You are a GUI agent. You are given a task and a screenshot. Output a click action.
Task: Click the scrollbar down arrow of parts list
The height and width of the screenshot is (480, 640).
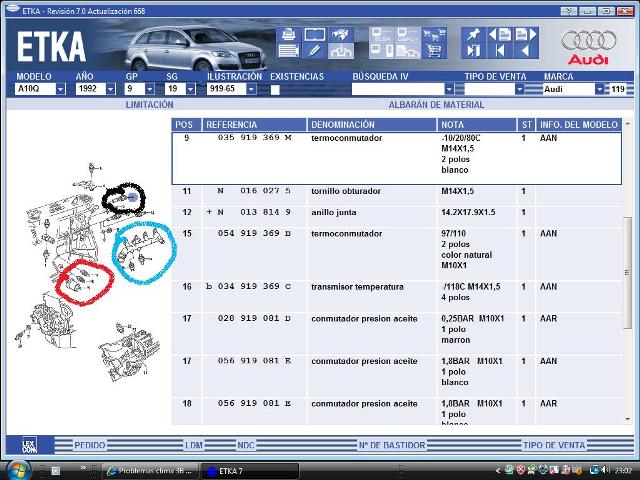(627, 419)
